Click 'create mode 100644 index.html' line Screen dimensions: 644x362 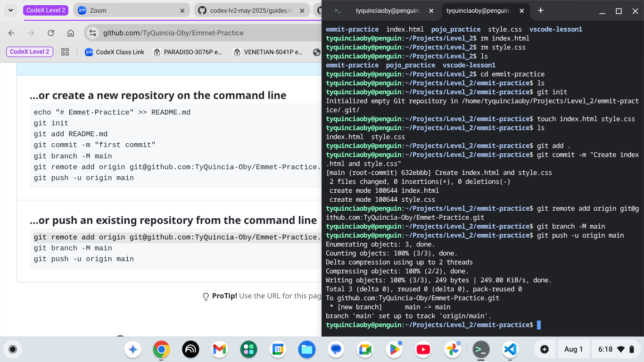(x=384, y=190)
